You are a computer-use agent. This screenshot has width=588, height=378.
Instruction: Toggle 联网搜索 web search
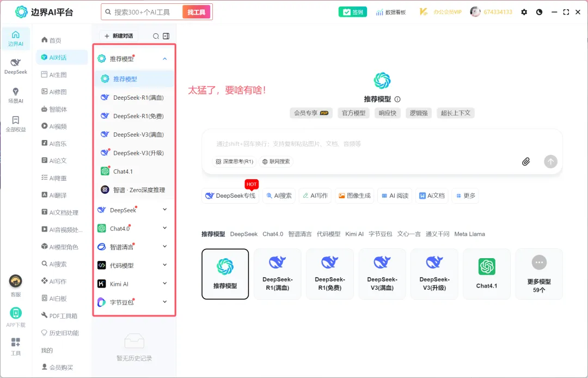[x=276, y=162]
